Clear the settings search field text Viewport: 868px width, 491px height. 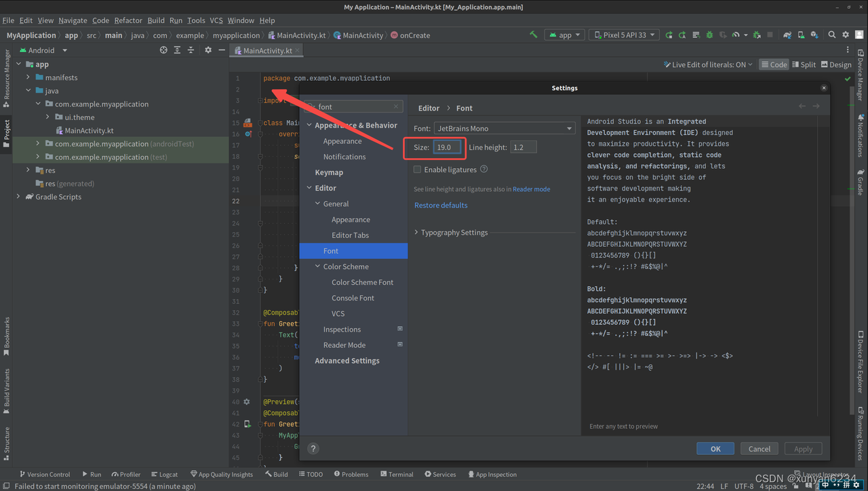point(397,106)
